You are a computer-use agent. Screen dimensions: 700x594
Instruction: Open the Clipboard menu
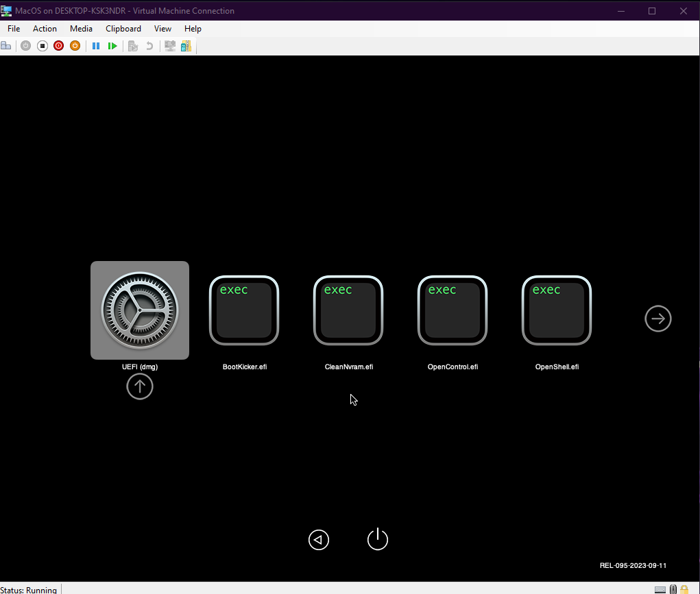coord(123,29)
